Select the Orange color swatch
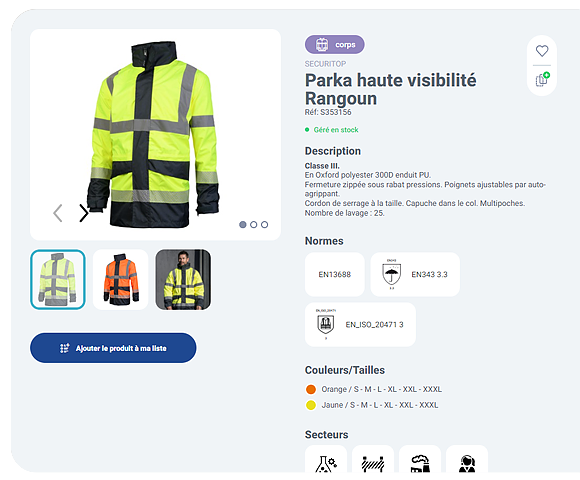The image size is (580, 480). coord(311,389)
